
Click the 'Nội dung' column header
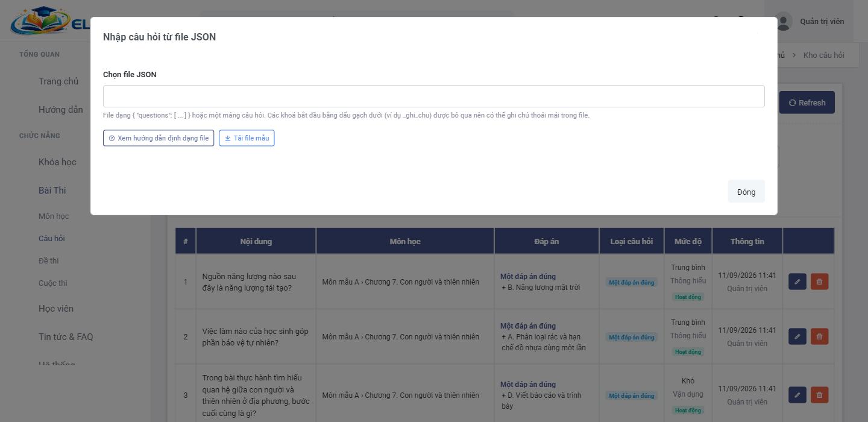(x=256, y=241)
